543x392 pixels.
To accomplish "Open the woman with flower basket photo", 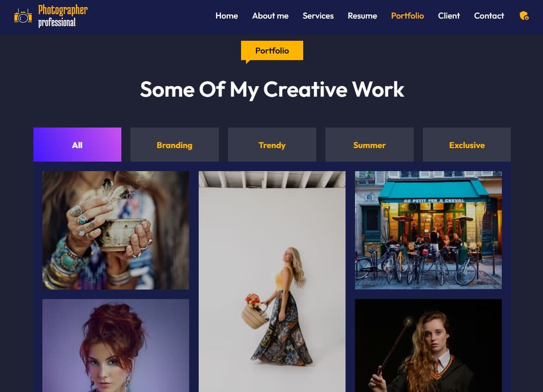I will (x=272, y=281).
